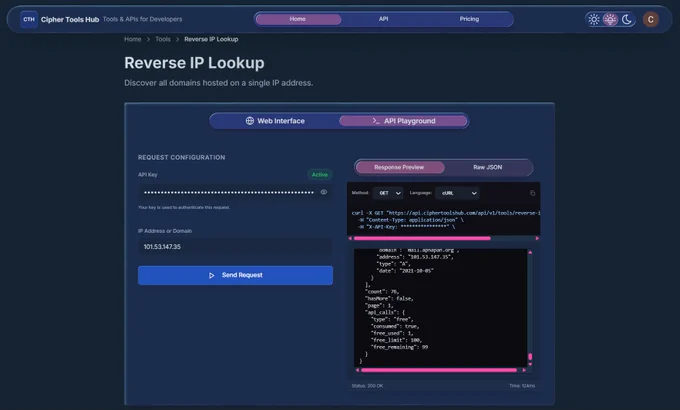The height and width of the screenshot is (410, 680).
Task: Click the code snippet horizontal scrollbar
Action: (x=422, y=238)
